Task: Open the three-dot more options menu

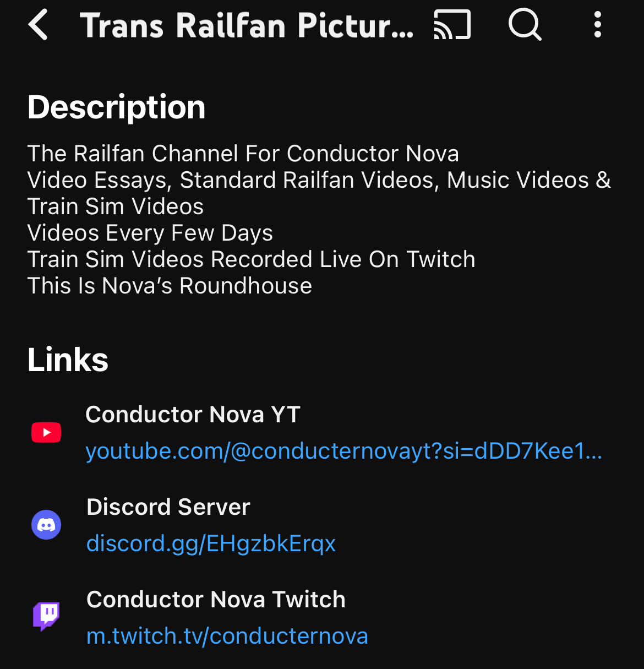Action: (x=598, y=25)
